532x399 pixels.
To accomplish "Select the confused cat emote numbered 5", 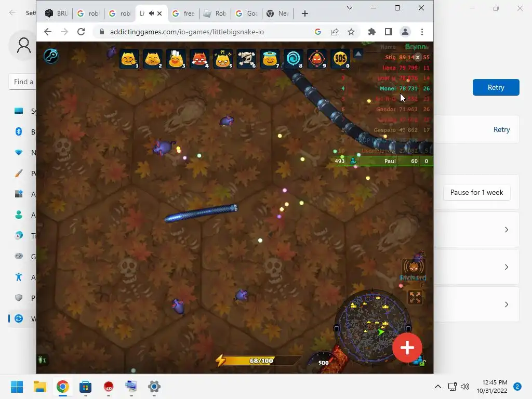I will pos(223,59).
